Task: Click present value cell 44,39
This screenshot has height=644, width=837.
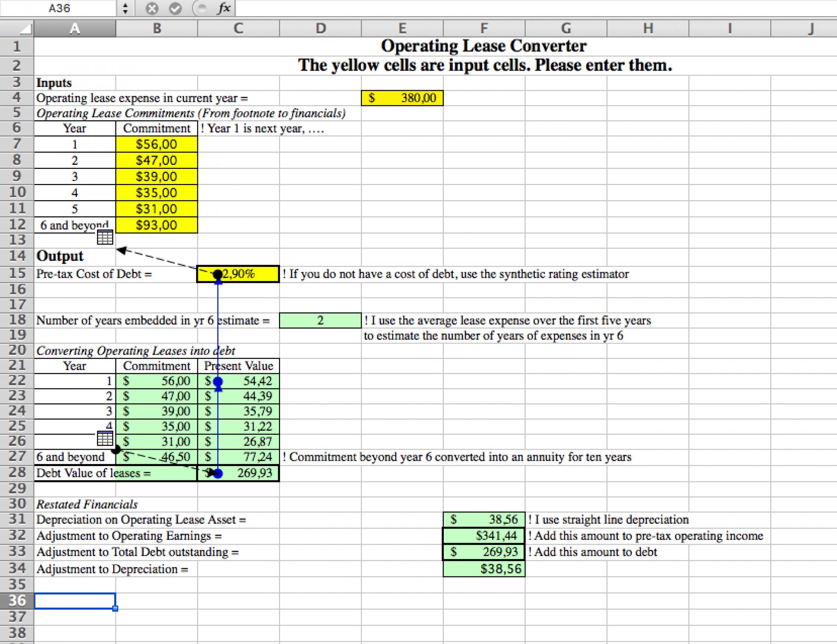Action: (238, 396)
